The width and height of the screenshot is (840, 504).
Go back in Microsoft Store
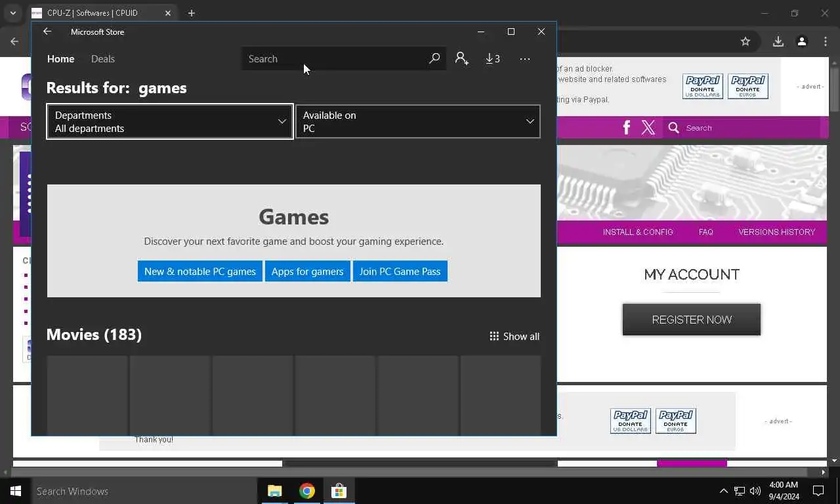47,31
